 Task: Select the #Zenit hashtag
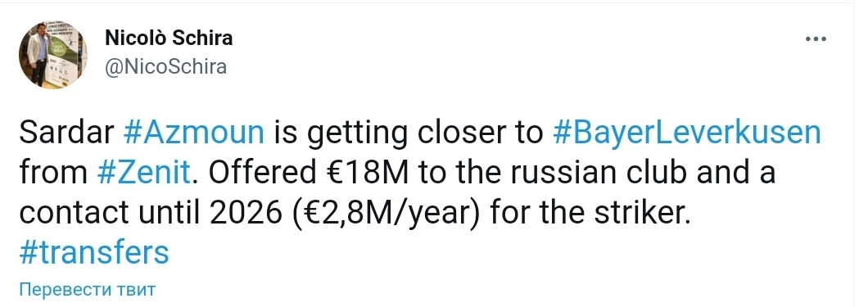[143, 173]
